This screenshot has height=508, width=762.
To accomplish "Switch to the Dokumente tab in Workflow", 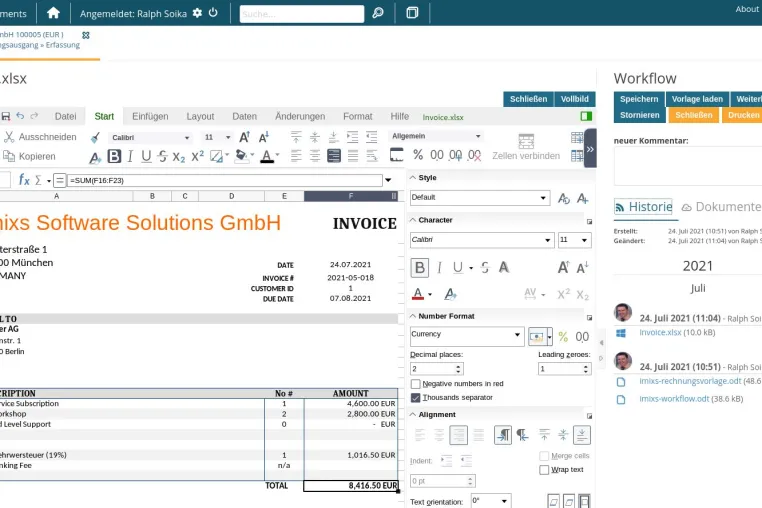I will pyautogui.click(x=721, y=207).
